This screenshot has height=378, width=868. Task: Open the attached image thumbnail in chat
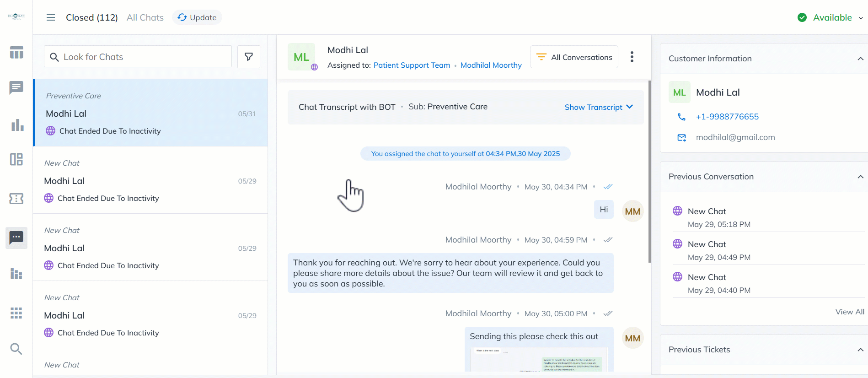pyautogui.click(x=539, y=359)
